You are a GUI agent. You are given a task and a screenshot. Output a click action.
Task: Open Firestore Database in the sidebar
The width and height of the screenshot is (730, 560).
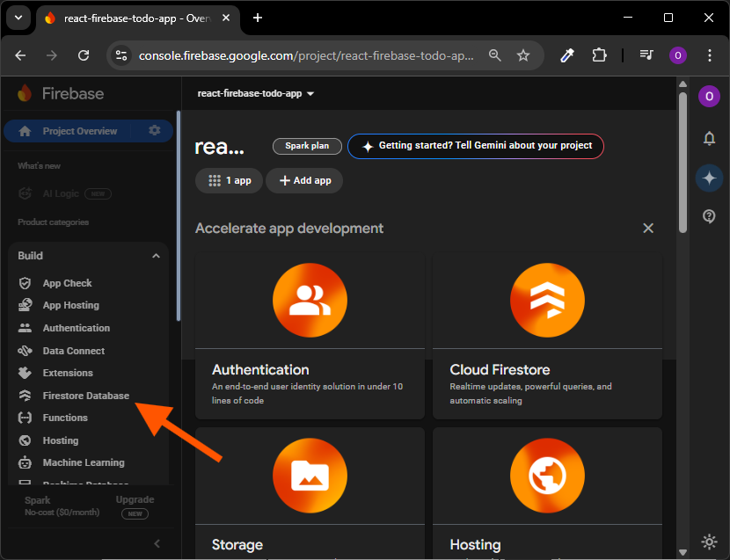tap(85, 396)
